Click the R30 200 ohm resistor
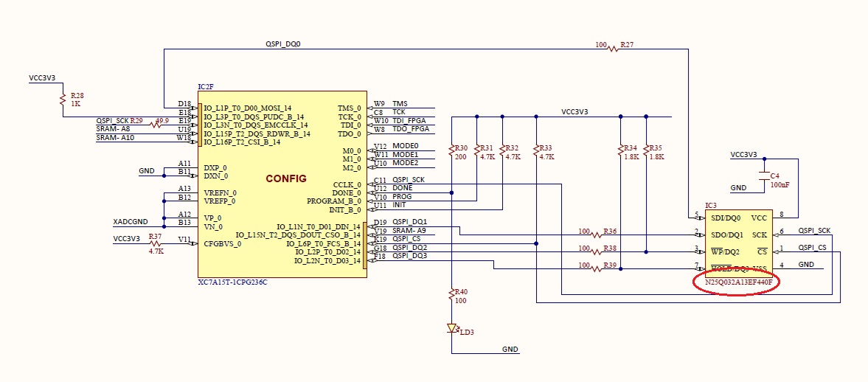Viewport: 868px width, 382px height. click(x=451, y=153)
